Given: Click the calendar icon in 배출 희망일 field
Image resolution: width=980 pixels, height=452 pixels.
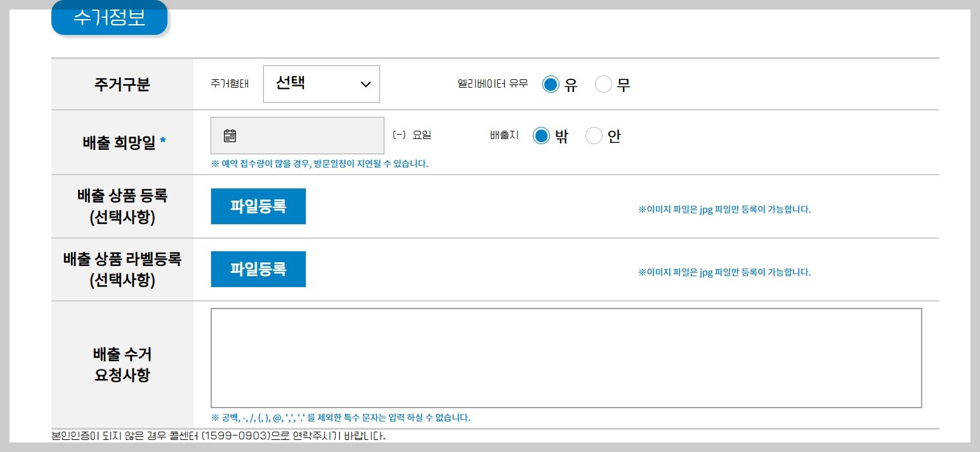Looking at the screenshot, I should (230, 135).
